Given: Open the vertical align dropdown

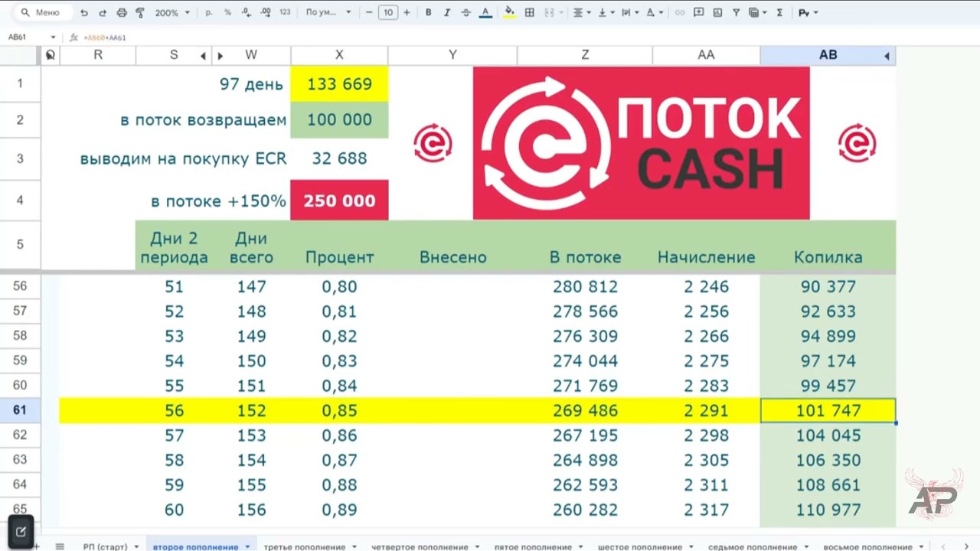Looking at the screenshot, I should pyautogui.click(x=605, y=13).
